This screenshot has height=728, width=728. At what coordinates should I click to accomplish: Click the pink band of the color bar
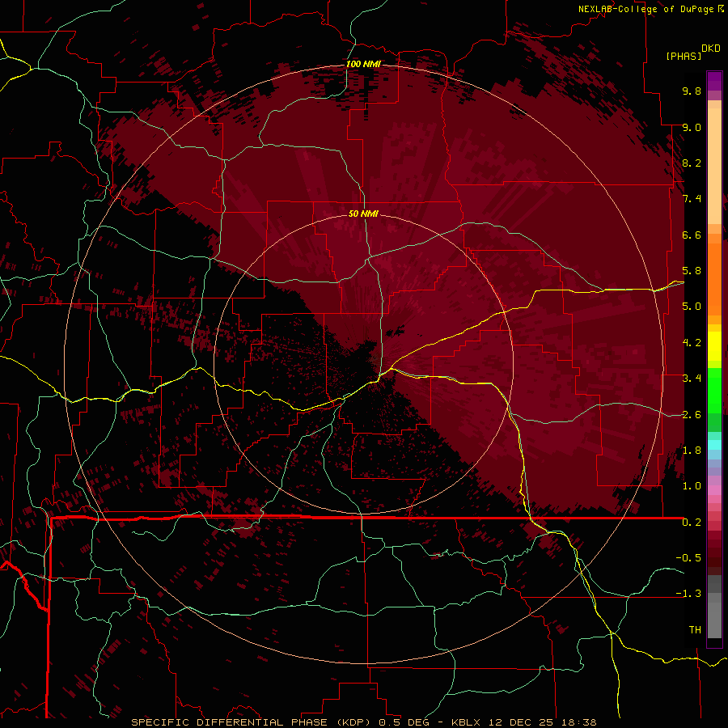pos(714,490)
